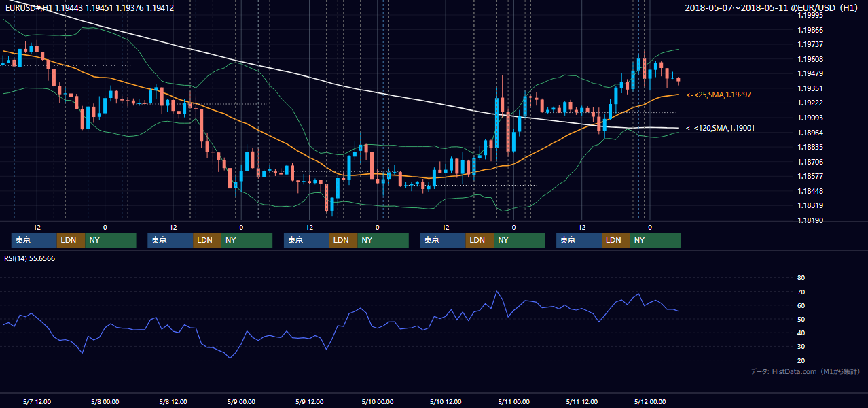Select RSI scale value 50
The height and width of the screenshot is (408, 868).
tap(801, 319)
